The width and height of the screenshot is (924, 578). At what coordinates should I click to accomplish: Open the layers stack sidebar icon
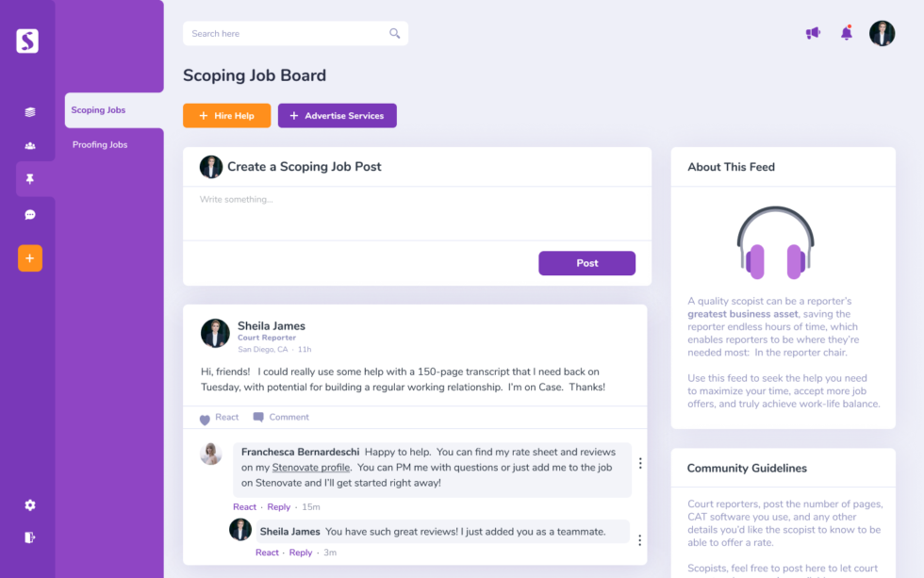point(30,111)
